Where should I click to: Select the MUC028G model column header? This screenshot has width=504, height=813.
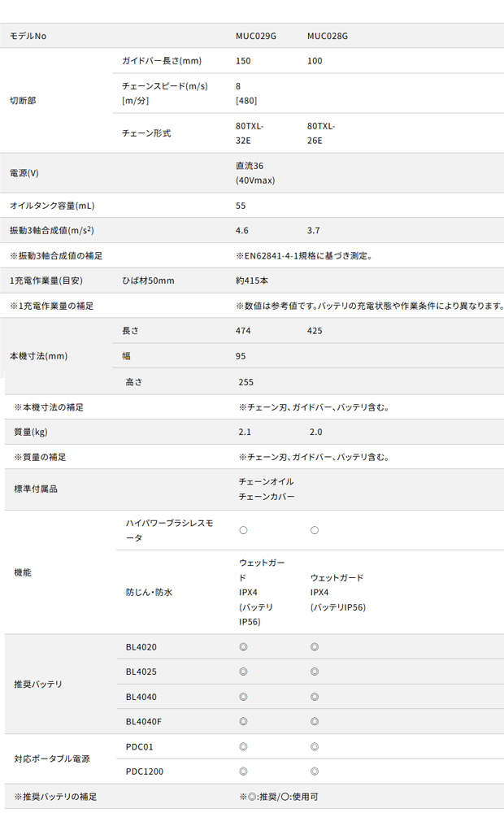tap(328, 37)
